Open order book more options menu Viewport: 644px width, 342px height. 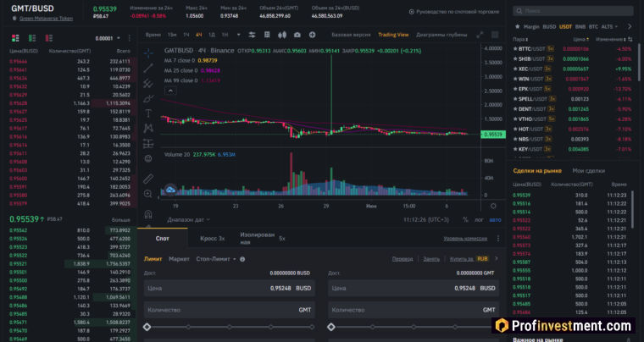tap(130, 38)
